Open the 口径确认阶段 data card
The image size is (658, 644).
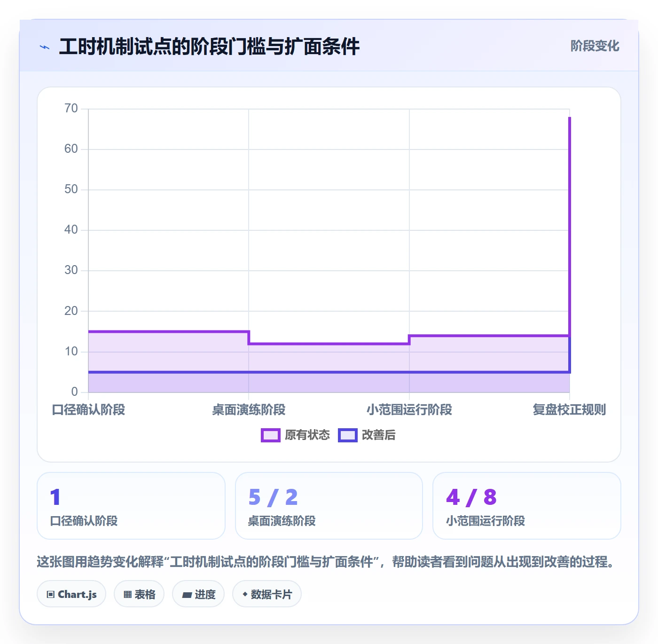[131, 506]
